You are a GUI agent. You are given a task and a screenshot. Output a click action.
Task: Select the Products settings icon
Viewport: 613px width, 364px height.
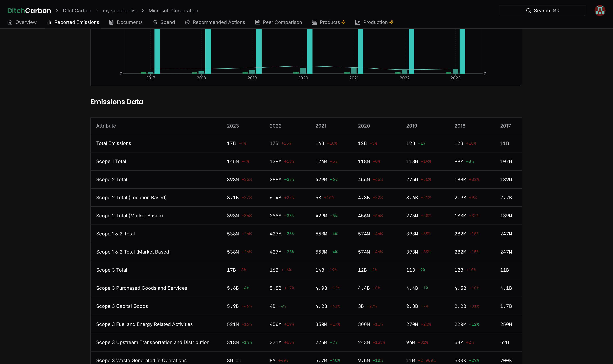[x=344, y=22]
